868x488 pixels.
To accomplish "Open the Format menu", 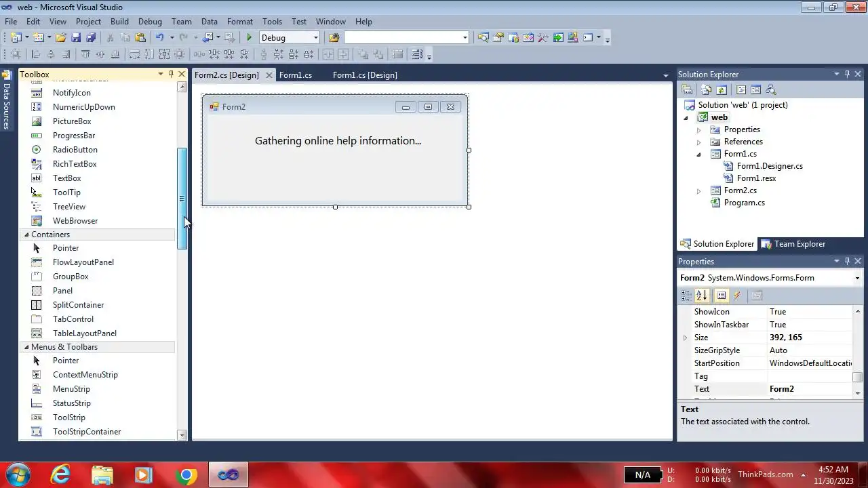I will [x=240, y=22].
